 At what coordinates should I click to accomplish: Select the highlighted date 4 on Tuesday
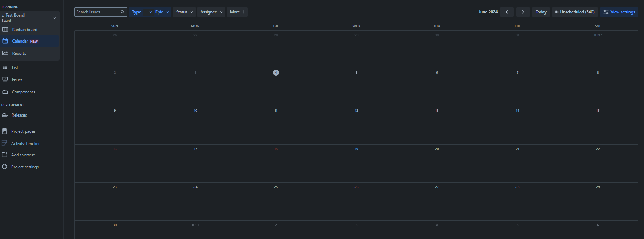276,73
